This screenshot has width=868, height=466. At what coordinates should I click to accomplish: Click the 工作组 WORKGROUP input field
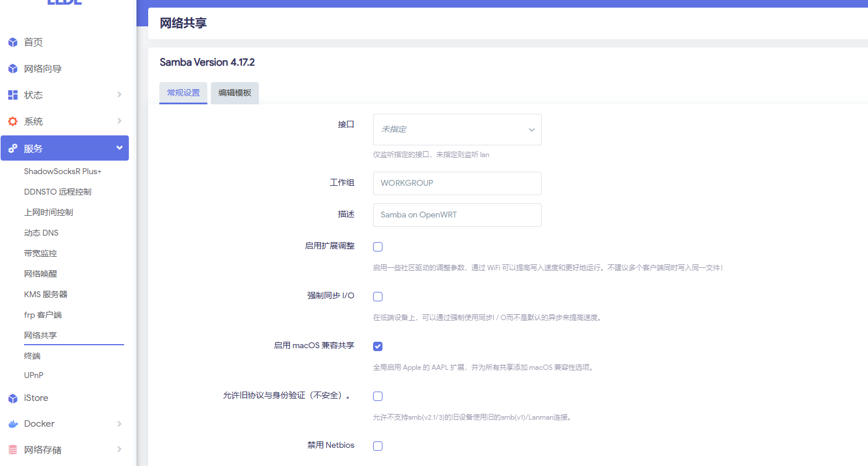pyautogui.click(x=457, y=183)
